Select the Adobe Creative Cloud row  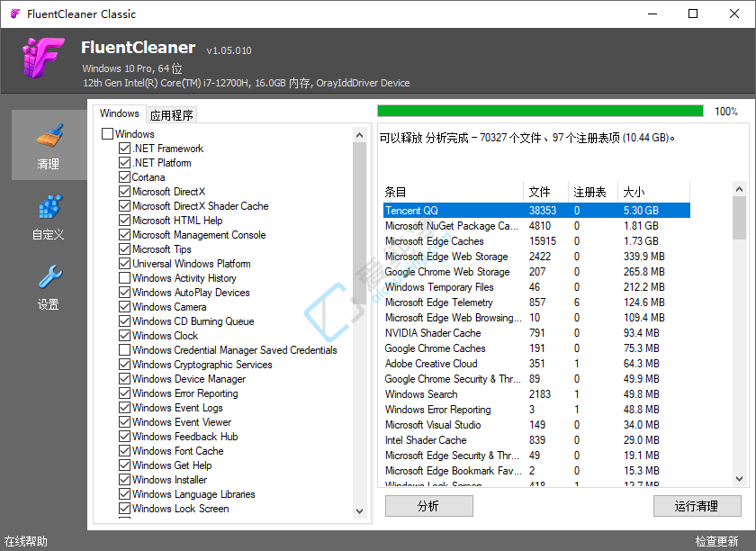(536, 364)
